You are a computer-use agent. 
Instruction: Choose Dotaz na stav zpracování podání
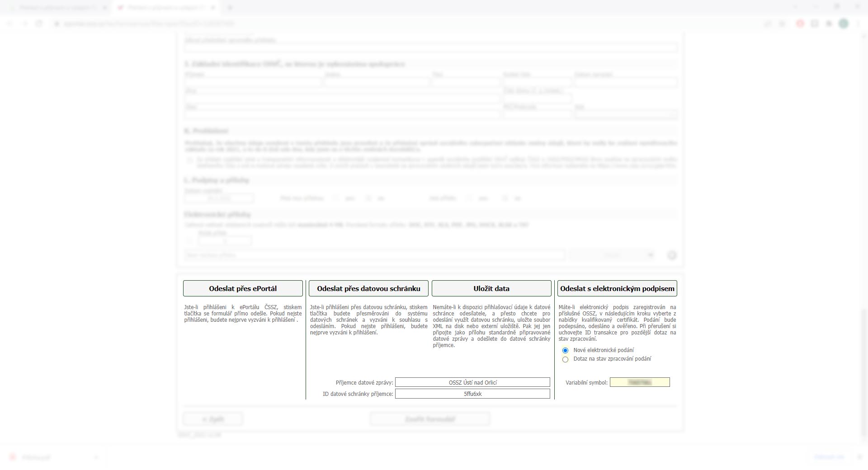click(565, 359)
